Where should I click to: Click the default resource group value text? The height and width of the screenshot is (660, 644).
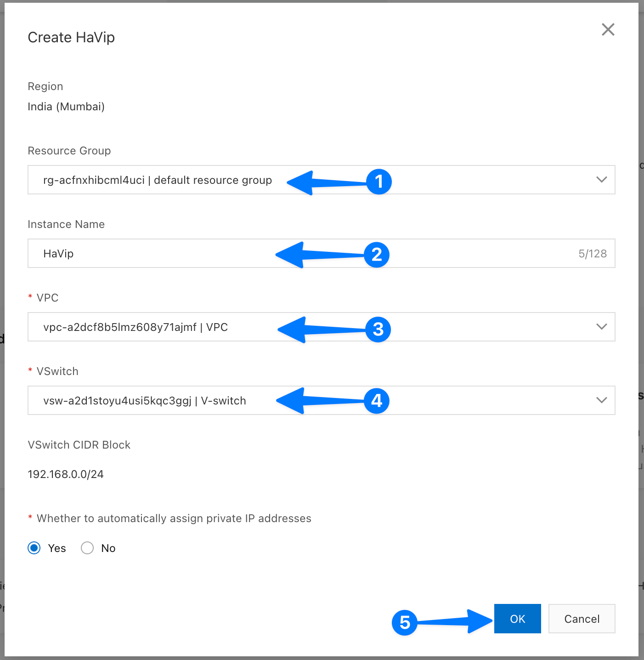click(x=157, y=180)
